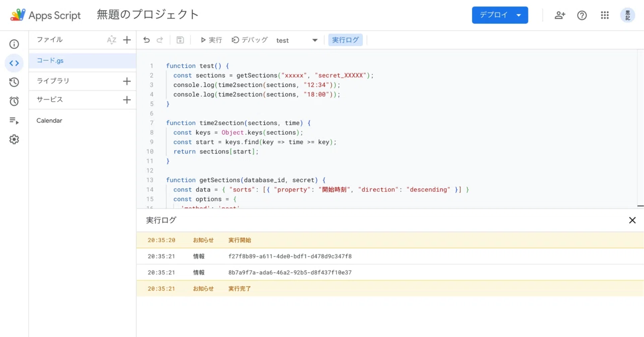Add a new file with plus icon
Screen dimensions: 644x337
pos(127,40)
